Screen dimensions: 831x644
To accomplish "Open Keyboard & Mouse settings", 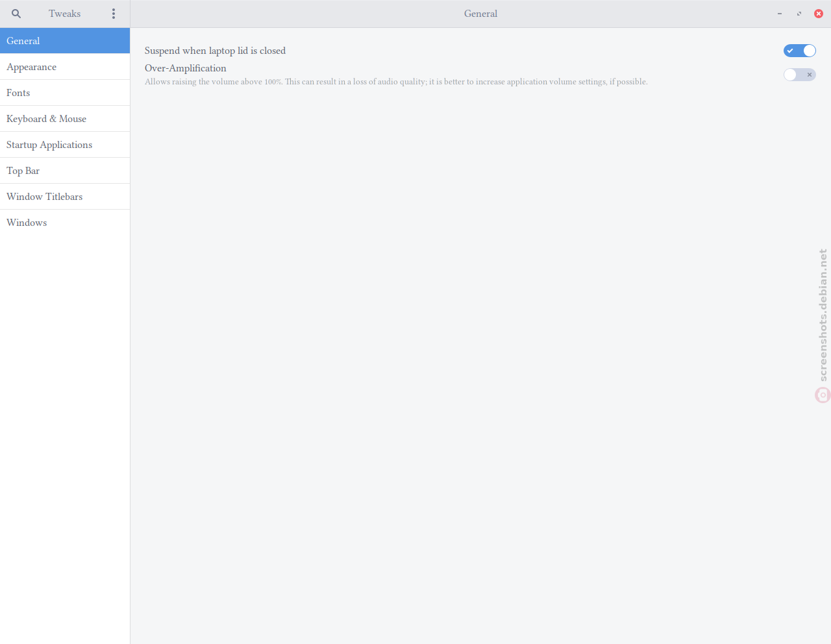I will (65, 119).
